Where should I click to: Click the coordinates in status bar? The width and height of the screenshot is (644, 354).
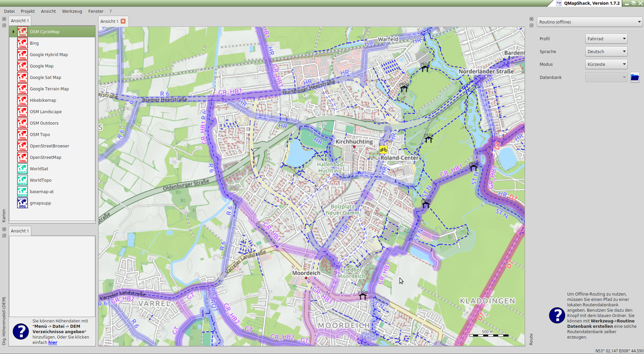coord(619,351)
